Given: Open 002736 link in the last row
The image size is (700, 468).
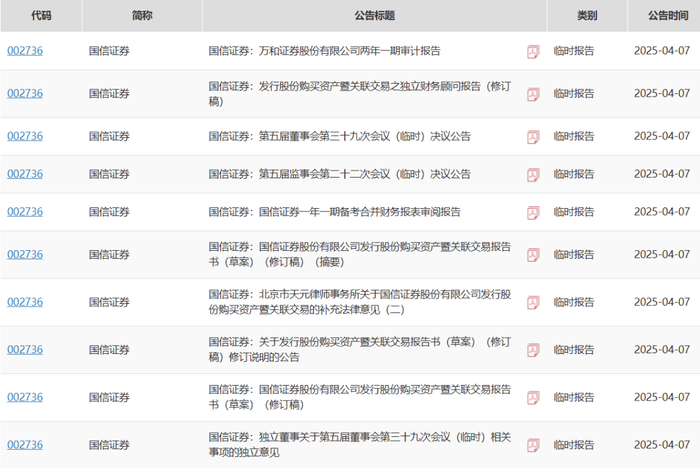Looking at the screenshot, I should point(25,445).
